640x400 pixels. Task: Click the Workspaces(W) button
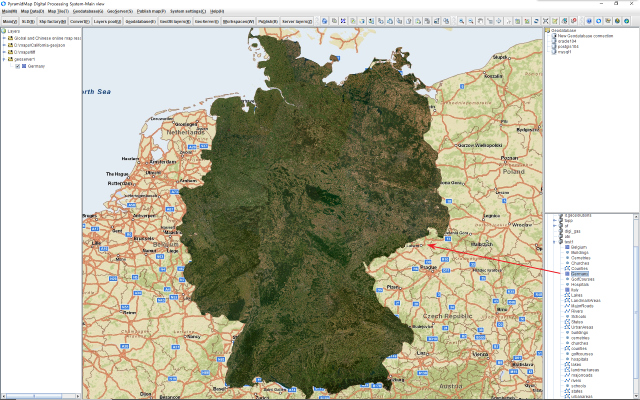(238, 21)
